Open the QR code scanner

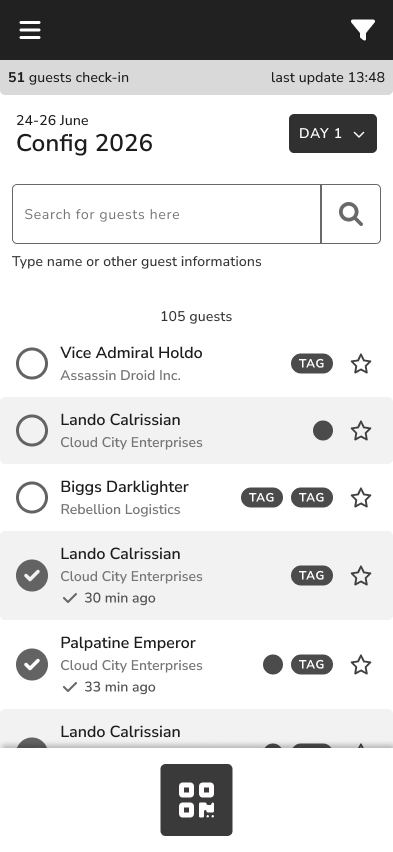pyautogui.click(x=196, y=800)
